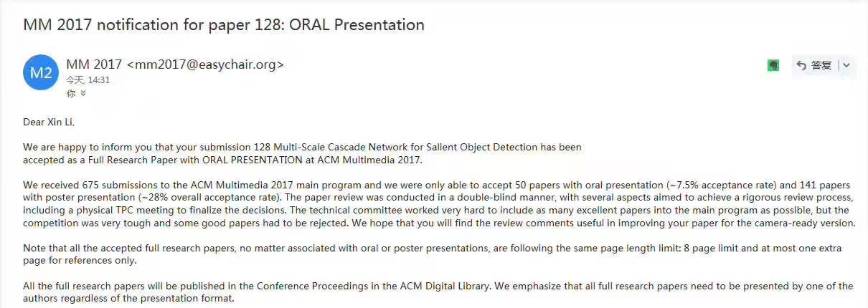
Task: Click the green Evernote clip icon
Action: pyautogui.click(x=773, y=65)
